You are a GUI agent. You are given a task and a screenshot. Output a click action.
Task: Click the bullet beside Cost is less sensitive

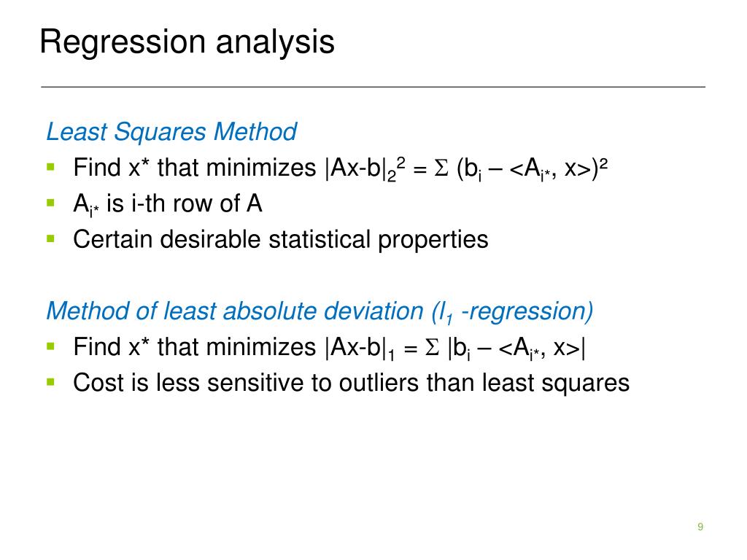pos(51,382)
